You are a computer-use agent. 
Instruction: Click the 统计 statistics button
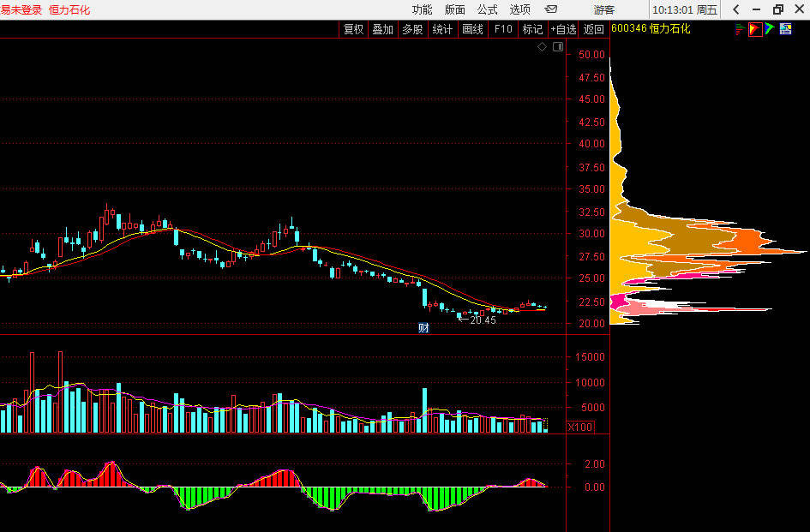pyautogui.click(x=442, y=29)
